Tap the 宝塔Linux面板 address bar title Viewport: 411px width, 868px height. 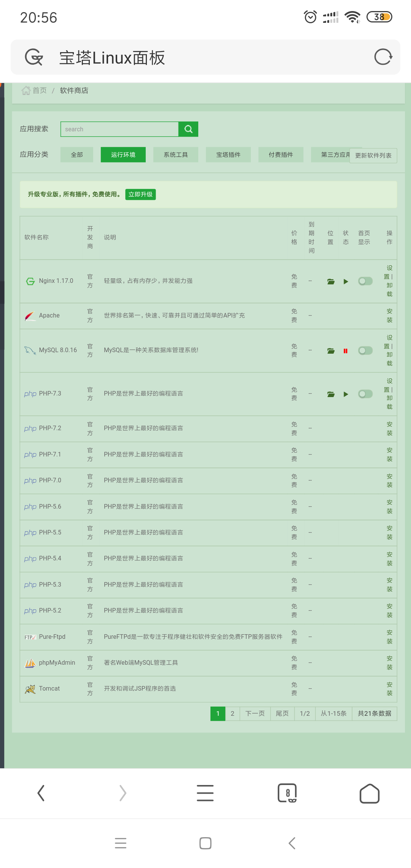tap(112, 58)
